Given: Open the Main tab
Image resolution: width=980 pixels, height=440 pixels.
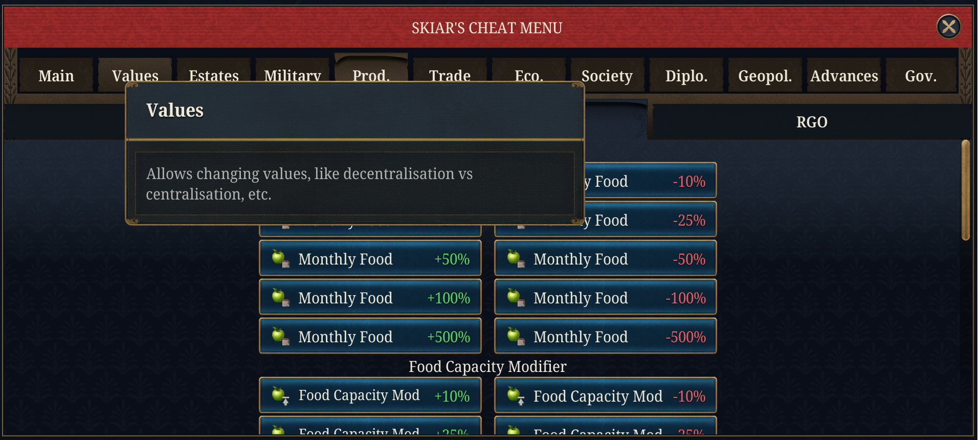Looking at the screenshot, I should click(x=56, y=76).
